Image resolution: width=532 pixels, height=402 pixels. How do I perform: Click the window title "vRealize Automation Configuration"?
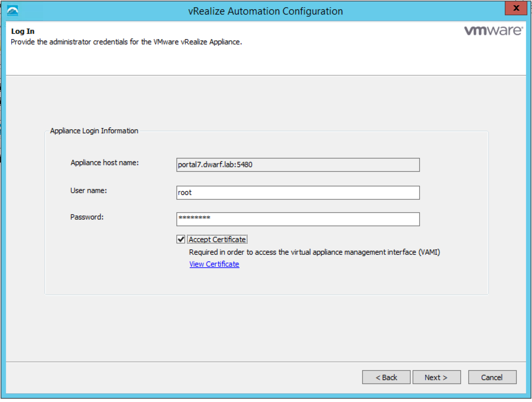click(266, 11)
